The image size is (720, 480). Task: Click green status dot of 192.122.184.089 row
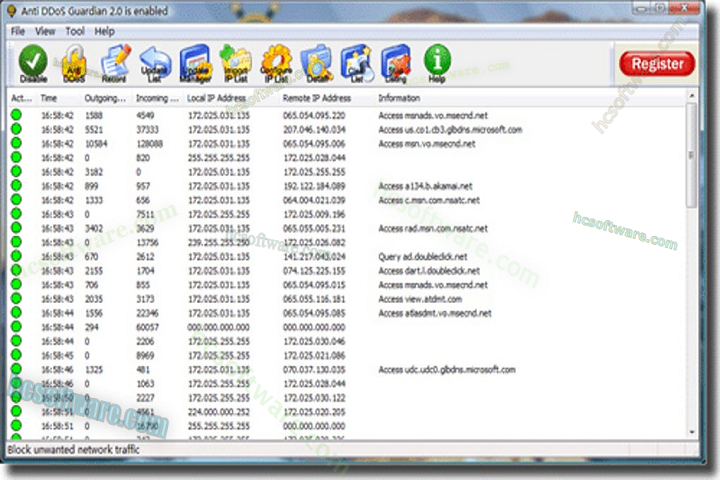[16, 186]
